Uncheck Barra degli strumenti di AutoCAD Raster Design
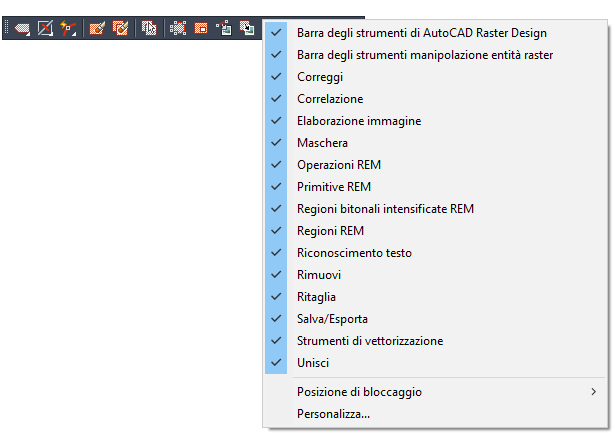The width and height of the screenshot is (615, 435). (435, 33)
